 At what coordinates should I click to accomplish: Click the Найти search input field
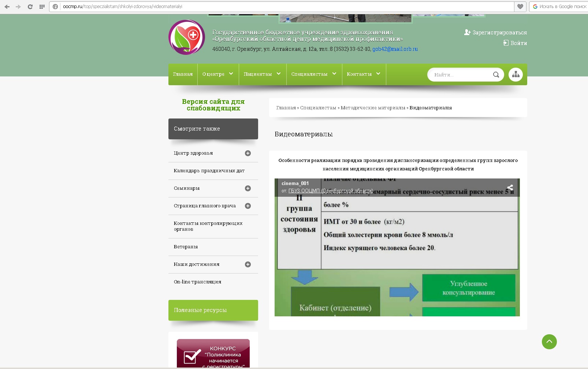click(x=461, y=75)
